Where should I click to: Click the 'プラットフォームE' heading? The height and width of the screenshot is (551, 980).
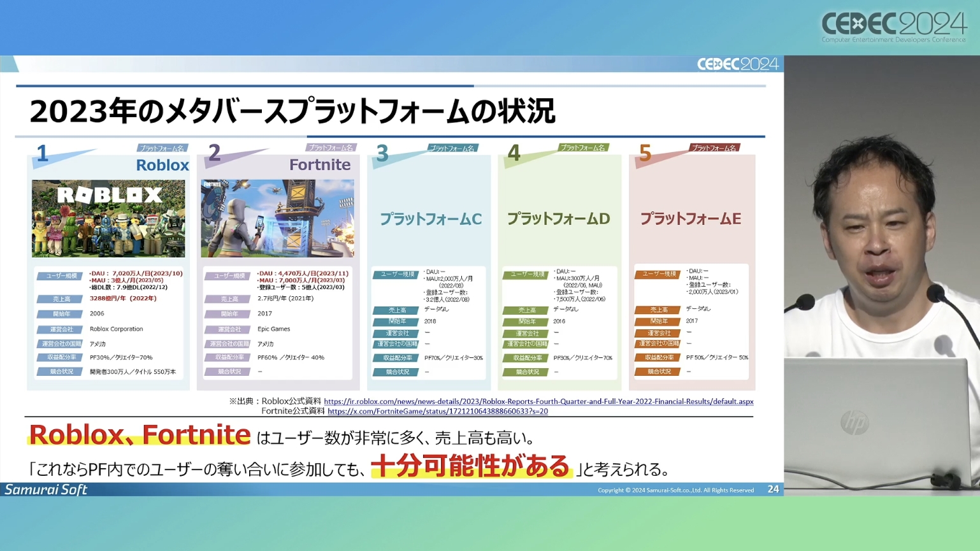[x=691, y=219]
